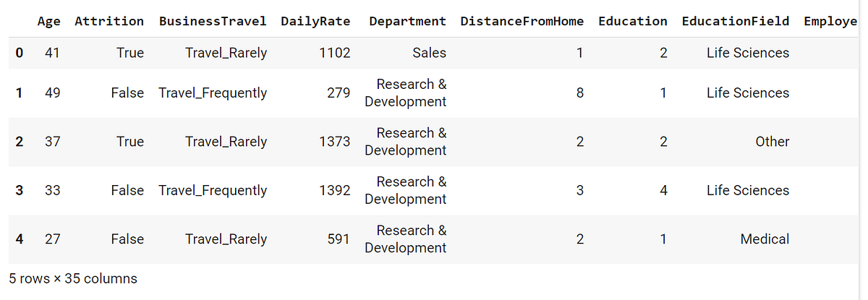Select the BusinessTravel column header

[x=213, y=21]
